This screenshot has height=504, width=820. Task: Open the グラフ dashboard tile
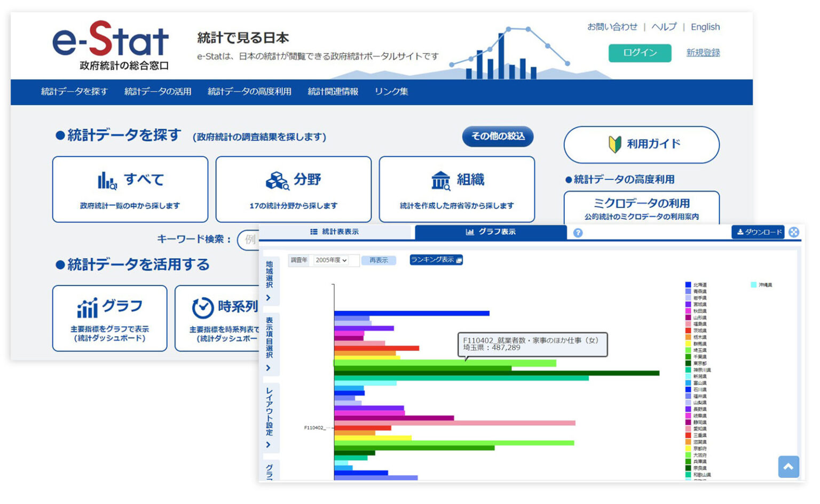[109, 318]
